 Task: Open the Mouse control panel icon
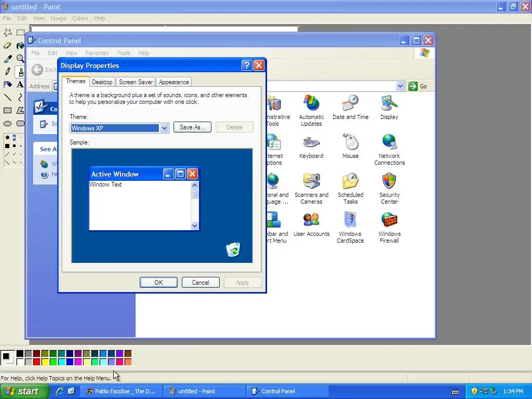(350, 147)
